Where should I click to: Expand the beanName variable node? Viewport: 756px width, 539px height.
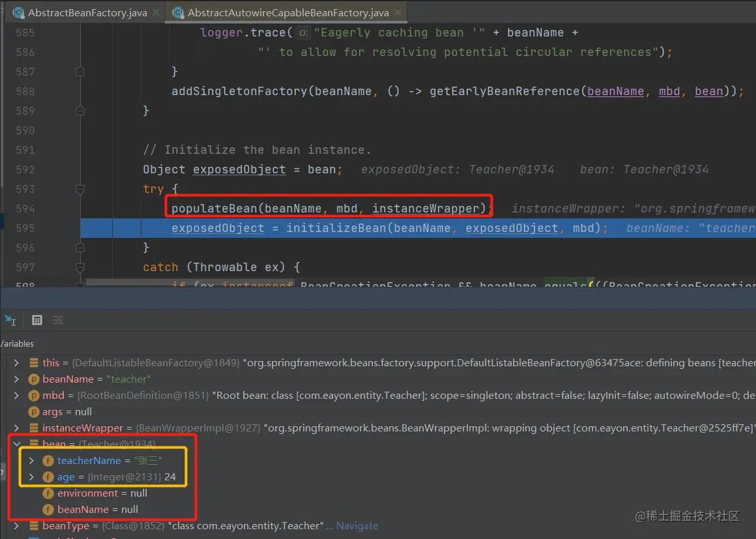pos(16,379)
